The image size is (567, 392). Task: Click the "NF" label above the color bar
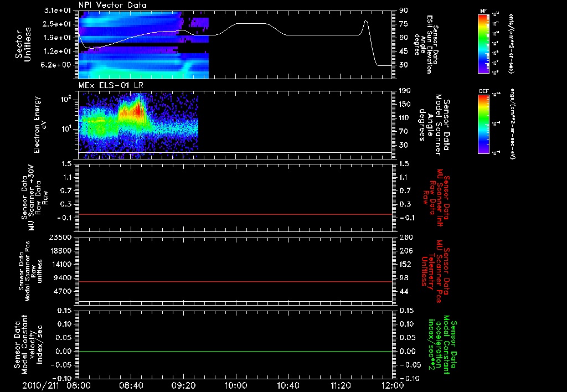484,11
